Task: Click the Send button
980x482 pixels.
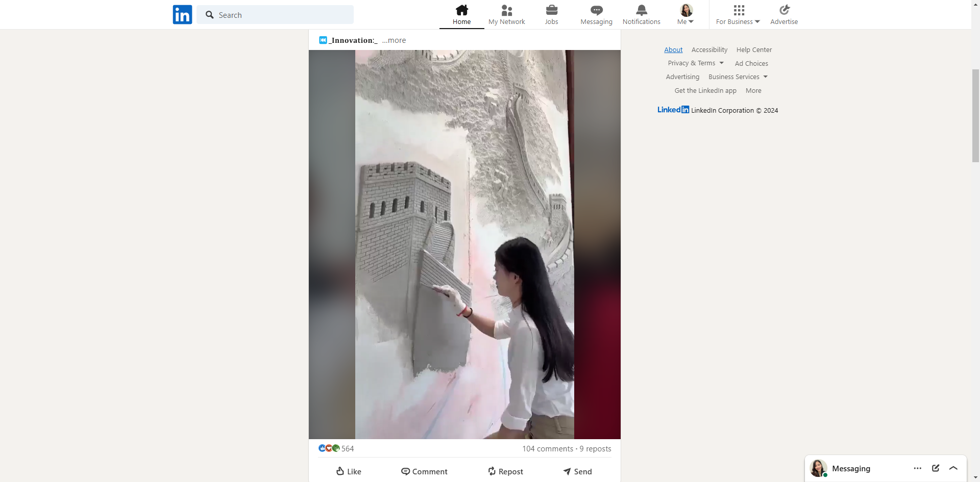Action: point(577,471)
